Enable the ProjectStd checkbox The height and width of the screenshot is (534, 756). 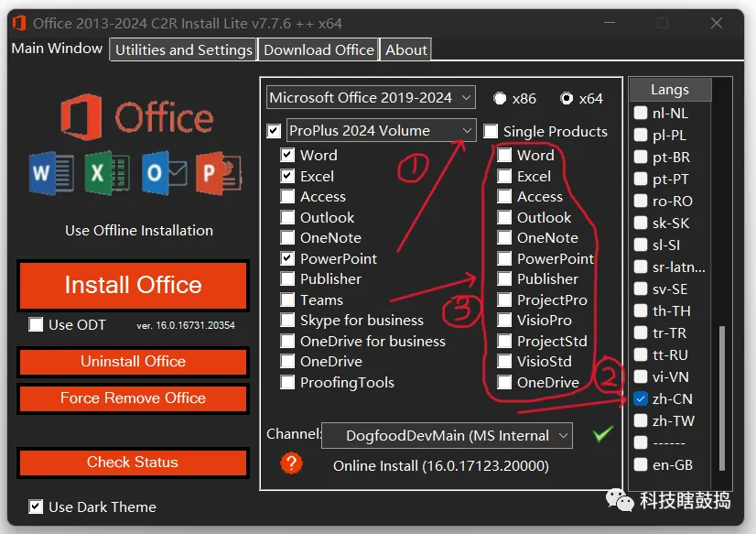[504, 341]
